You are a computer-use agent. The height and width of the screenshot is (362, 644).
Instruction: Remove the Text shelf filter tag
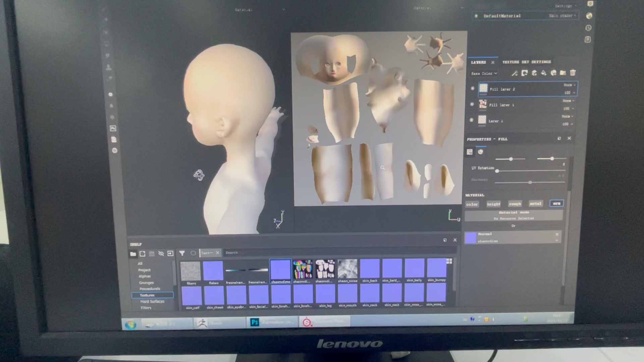point(217,253)
